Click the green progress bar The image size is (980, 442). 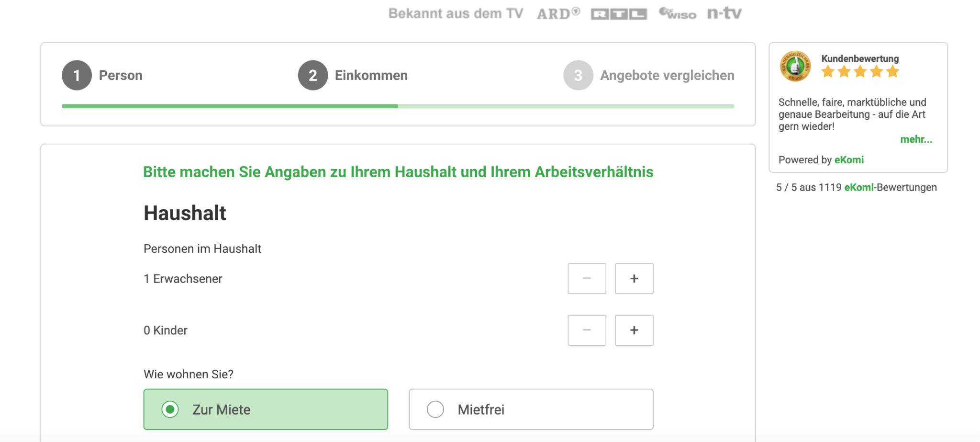(x=230, y=106)
